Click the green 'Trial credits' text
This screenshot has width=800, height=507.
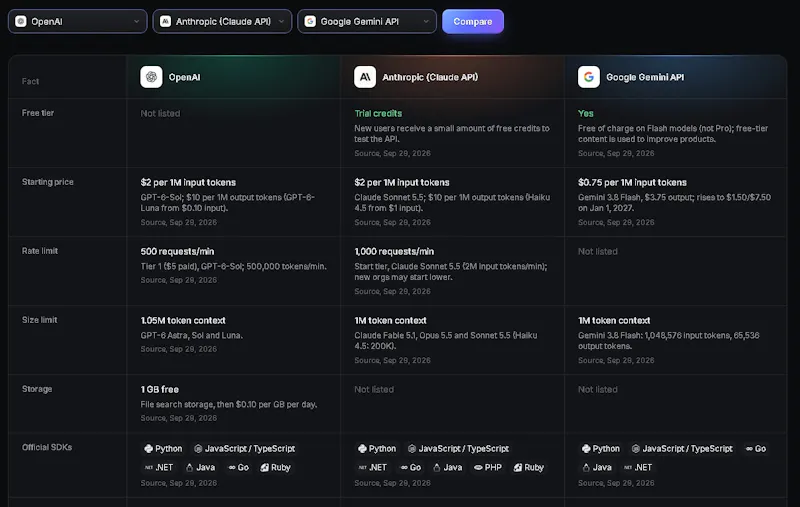[x=378, y=113]
